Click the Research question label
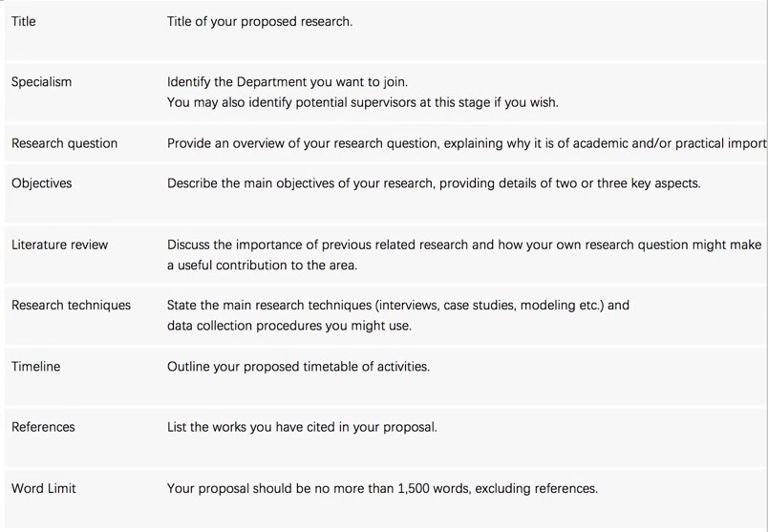768x532 pixels. click(x=65, y=143)
